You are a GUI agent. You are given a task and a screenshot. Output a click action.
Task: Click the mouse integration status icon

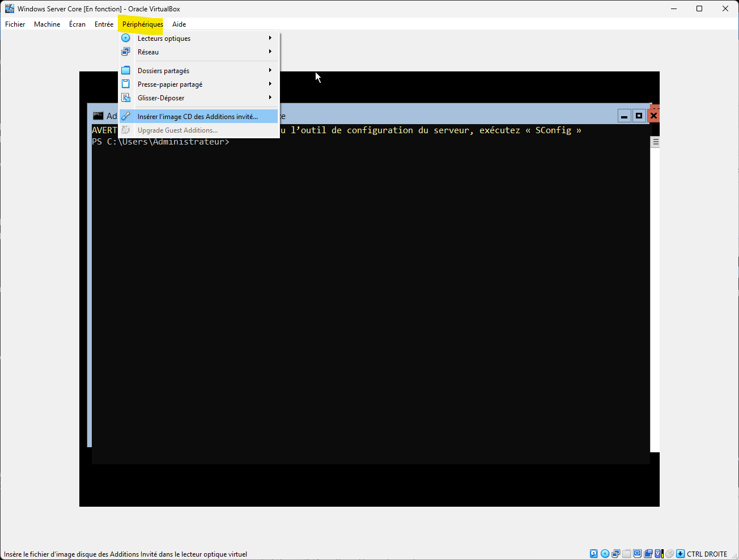pyautogui.click(x=670, y=554)
